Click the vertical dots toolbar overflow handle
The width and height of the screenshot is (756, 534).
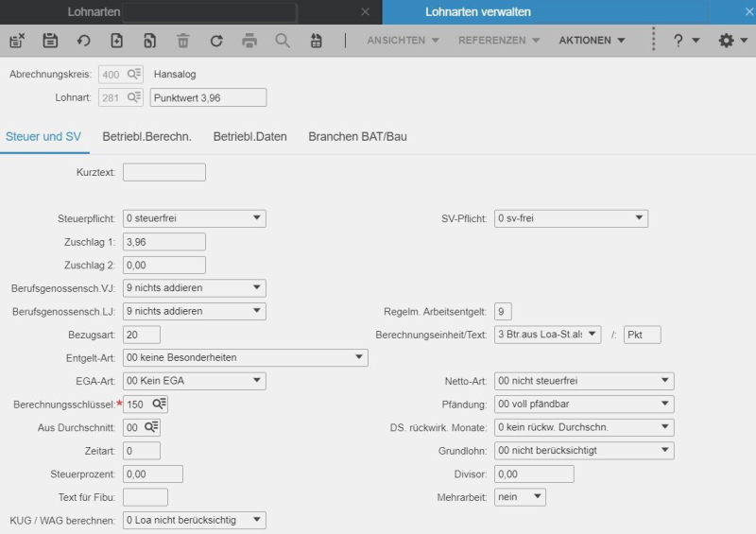click(653, 40)
